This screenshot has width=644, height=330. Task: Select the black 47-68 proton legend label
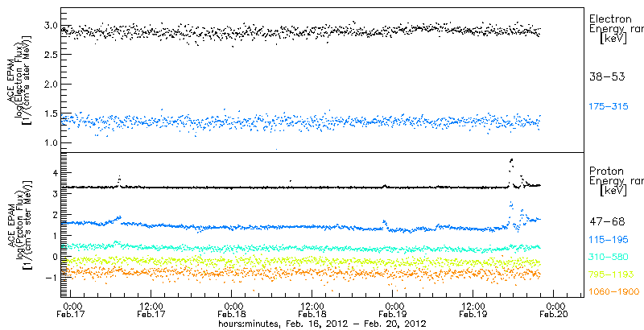(x=607, y=221)
